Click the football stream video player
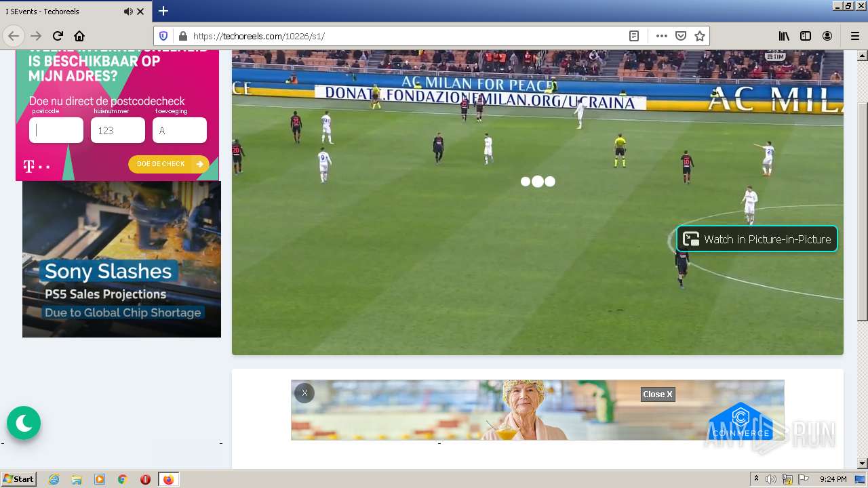868x488 pixels. tap(538, 202)
